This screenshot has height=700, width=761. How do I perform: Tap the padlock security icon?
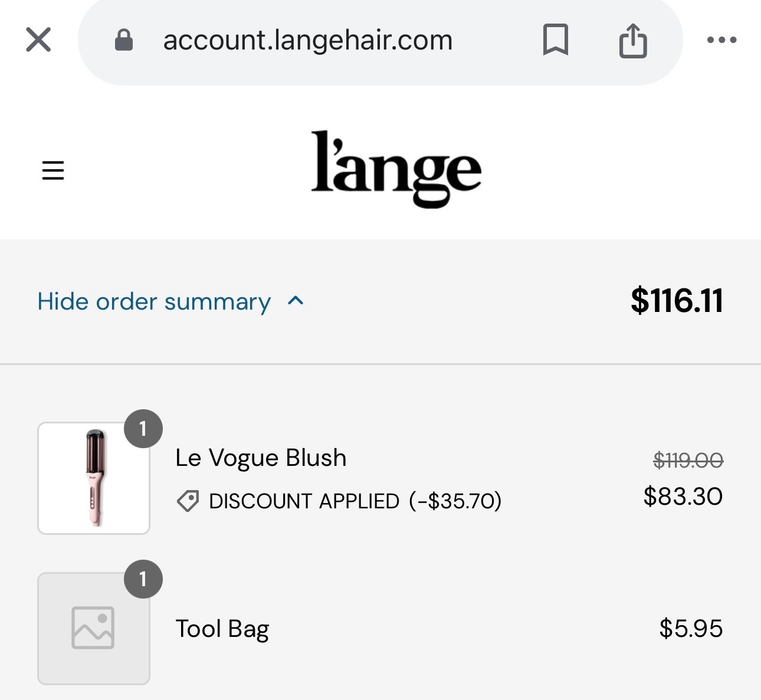click(124, 40)
